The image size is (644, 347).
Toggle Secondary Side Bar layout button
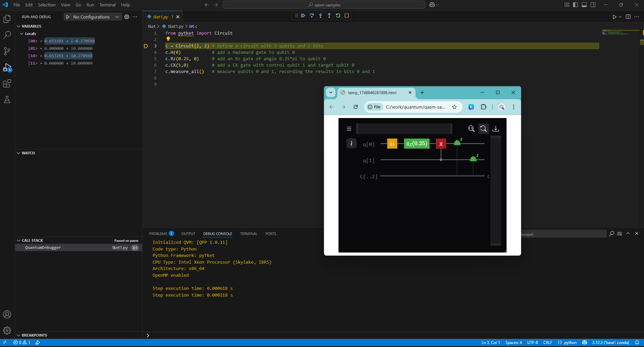593,5
